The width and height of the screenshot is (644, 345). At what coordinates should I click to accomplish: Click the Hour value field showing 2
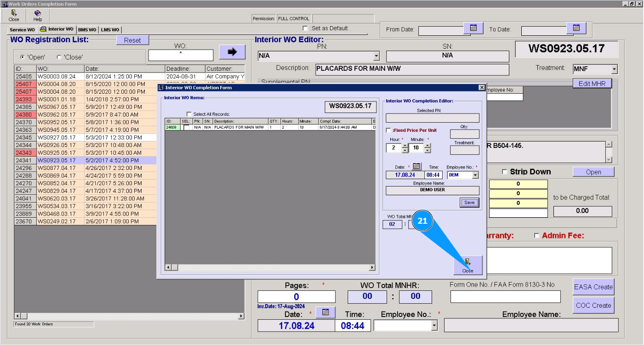click(x=394, y=148)
